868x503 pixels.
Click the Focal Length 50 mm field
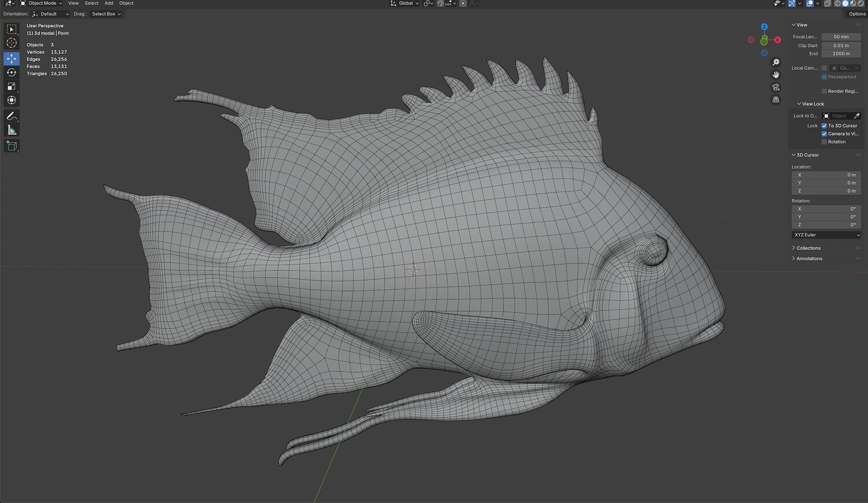coord(841,37)
